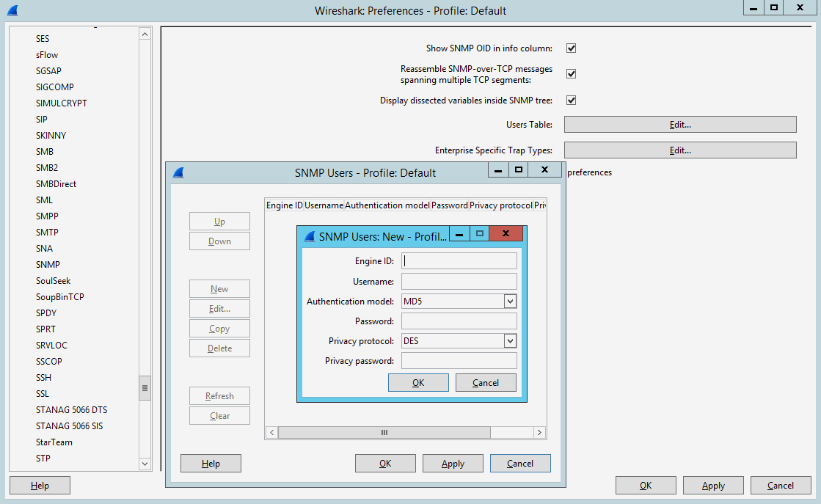Uncheck Reassemble SNMP-over-TCP messages option
821x504 pixels.
point(571,73)
